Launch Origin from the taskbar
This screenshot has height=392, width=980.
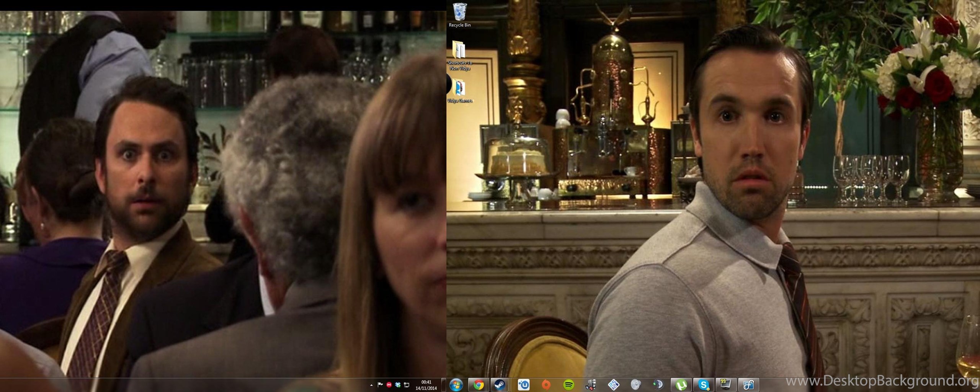546,385
